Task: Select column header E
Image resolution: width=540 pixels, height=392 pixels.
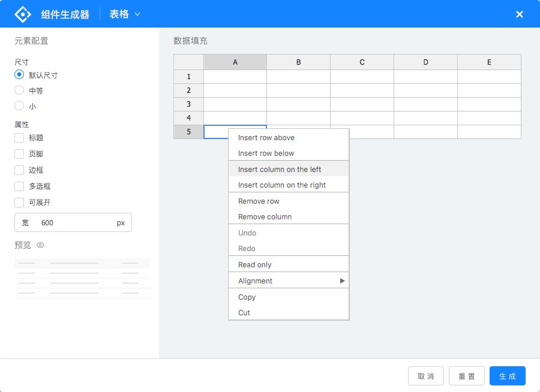Action: [489, 62]
